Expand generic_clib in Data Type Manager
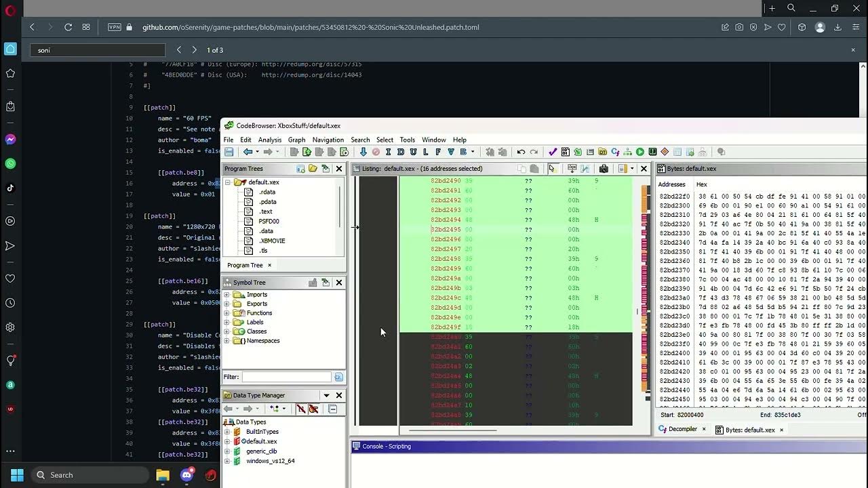 227,451
